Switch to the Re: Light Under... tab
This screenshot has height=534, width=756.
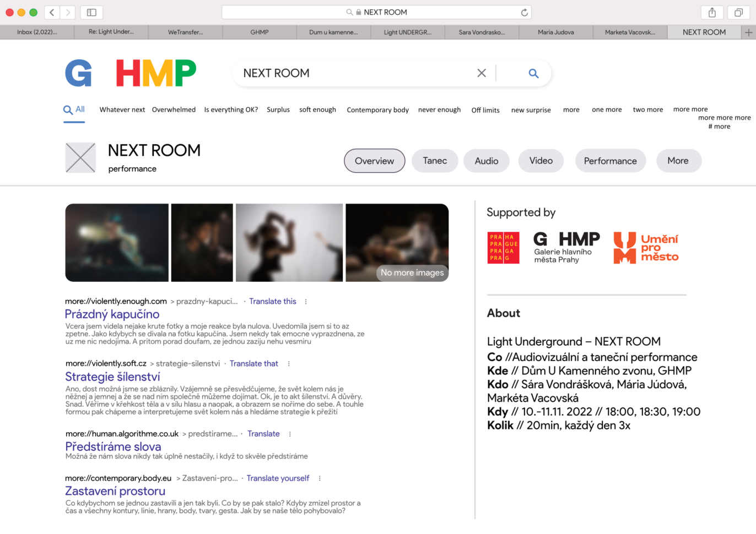111,32
